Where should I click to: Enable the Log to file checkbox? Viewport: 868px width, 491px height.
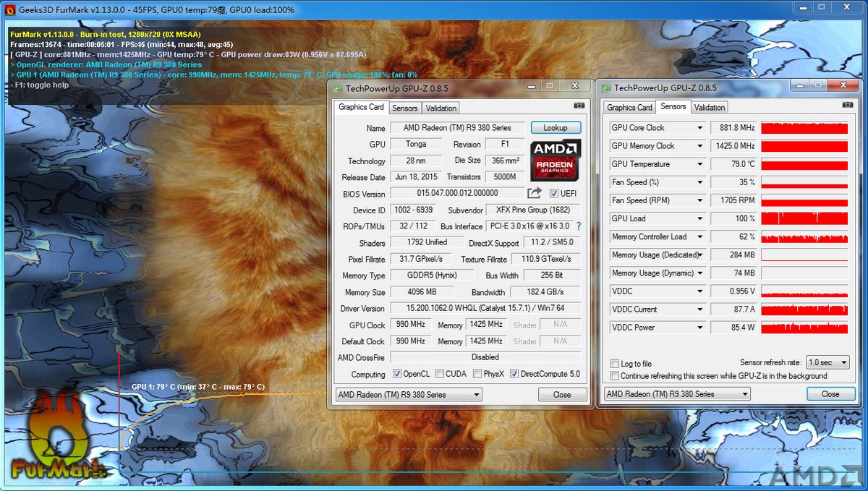coord(615,364)
